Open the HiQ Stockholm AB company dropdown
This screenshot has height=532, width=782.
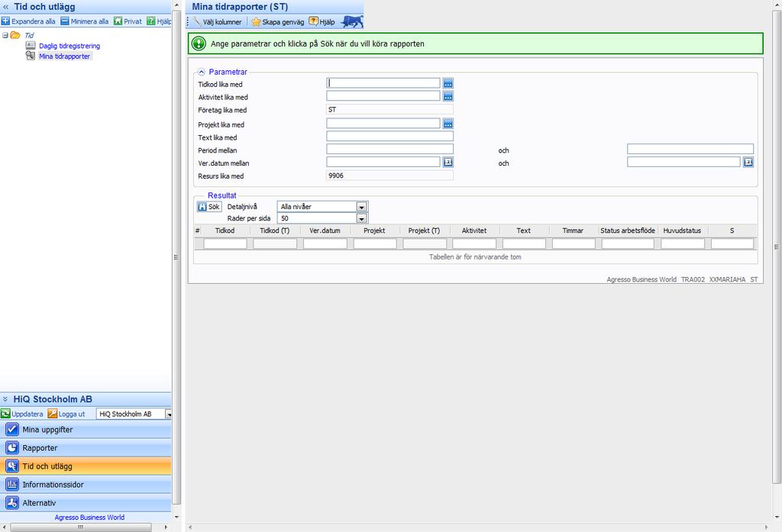[x=169, y=414]
